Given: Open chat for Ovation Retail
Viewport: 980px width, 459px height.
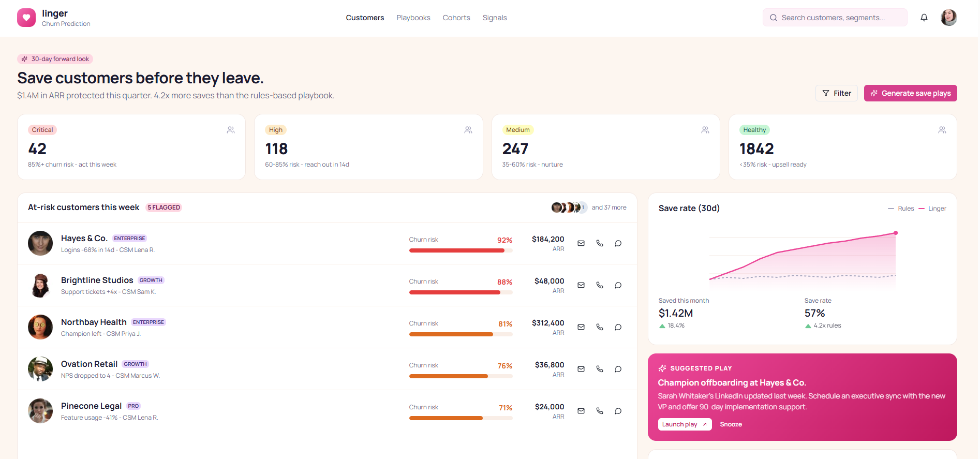Looking at the screenshot, I should point(618,369).
